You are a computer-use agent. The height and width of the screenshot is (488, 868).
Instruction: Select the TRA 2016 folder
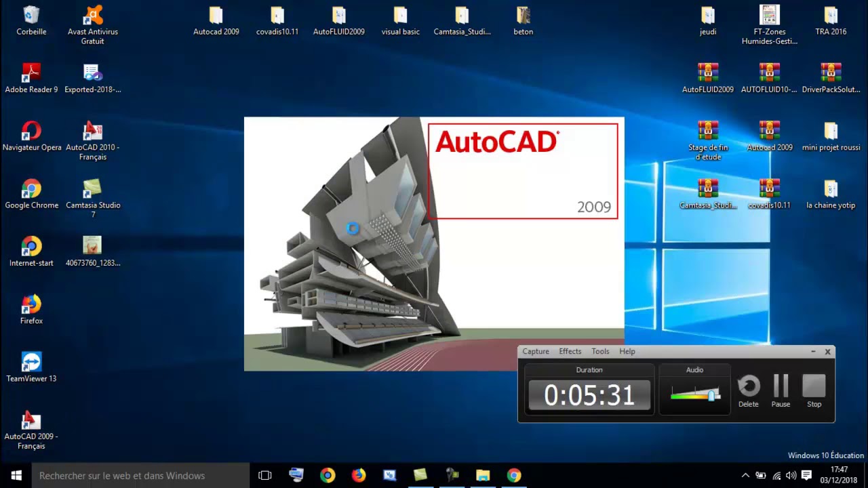tap(831, 20)
